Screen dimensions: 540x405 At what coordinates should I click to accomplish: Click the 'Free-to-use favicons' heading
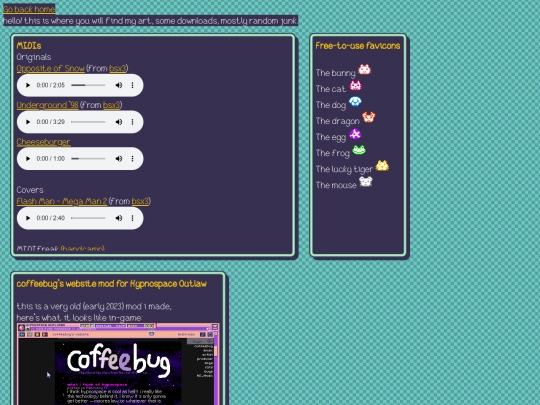click(x=358, y=46)
